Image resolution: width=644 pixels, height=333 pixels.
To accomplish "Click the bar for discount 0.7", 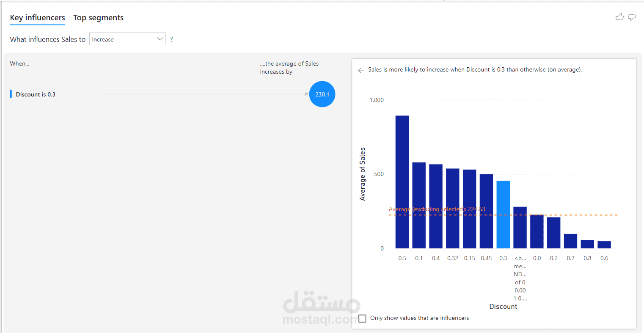I will click(570, 241).
